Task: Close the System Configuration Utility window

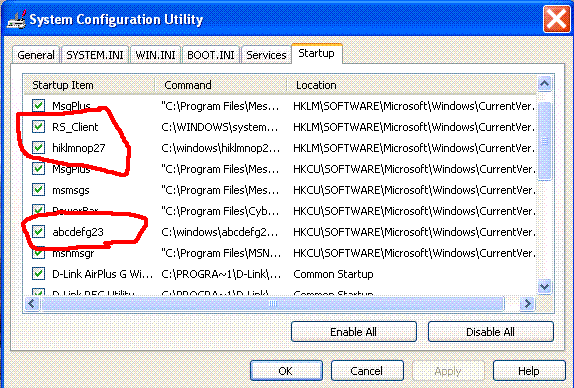Action: coord(556,19)
